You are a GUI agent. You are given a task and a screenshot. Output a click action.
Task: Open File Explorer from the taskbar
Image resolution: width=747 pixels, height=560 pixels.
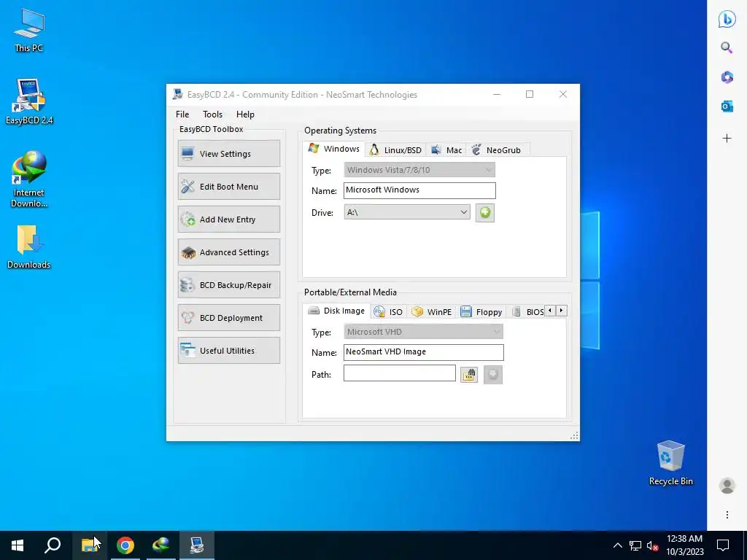point(89,545)
